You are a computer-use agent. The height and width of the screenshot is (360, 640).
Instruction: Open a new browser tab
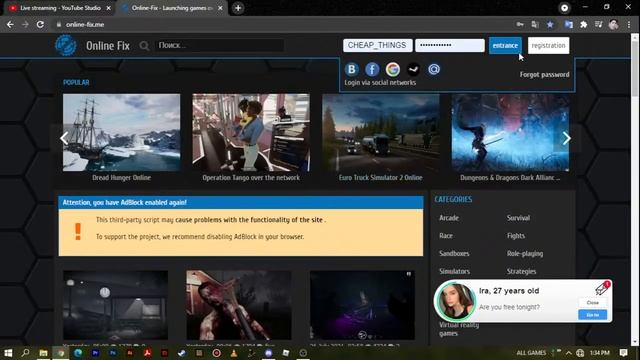tap(238, 8)
